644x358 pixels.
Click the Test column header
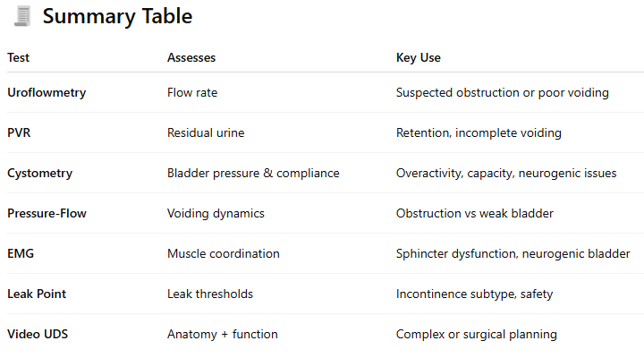[19, 57]
